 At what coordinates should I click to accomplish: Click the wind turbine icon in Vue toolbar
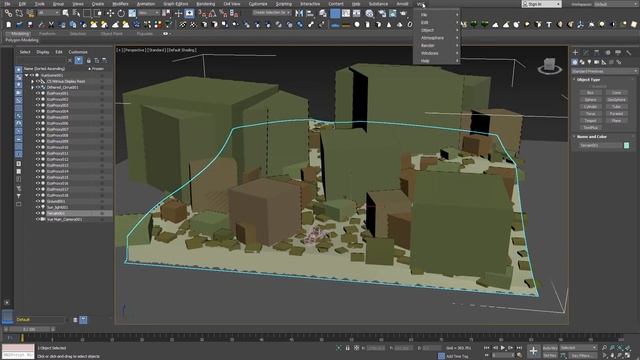(580, 24)
